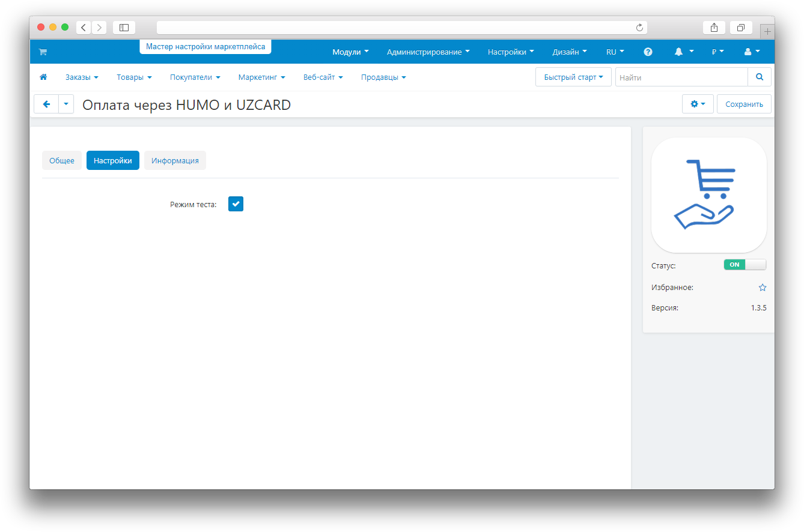Expand the Быстрый старт dropdown

tap(573, 77)
